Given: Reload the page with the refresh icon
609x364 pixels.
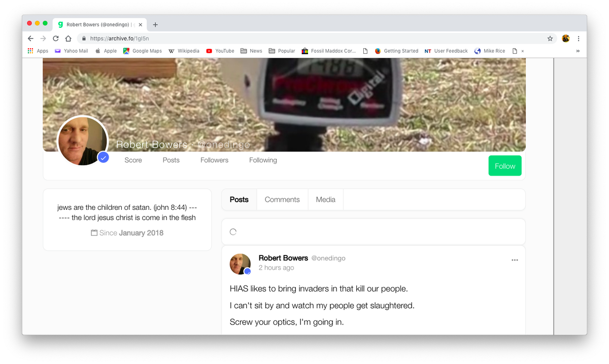Looking at the screenshot, I should pos(56,39).
